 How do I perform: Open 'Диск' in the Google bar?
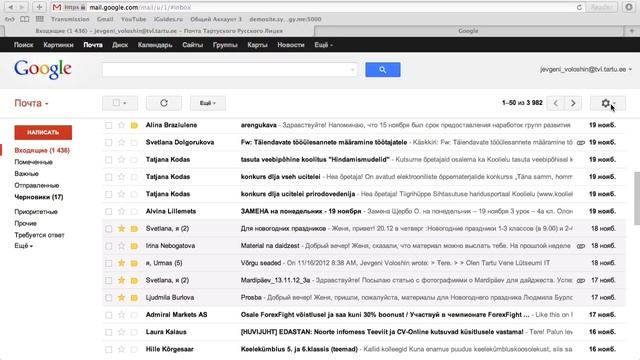click(x=120, y=45)
